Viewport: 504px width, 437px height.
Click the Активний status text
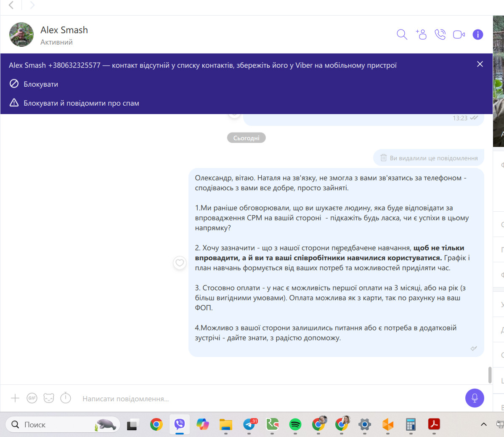click(56, 42)
